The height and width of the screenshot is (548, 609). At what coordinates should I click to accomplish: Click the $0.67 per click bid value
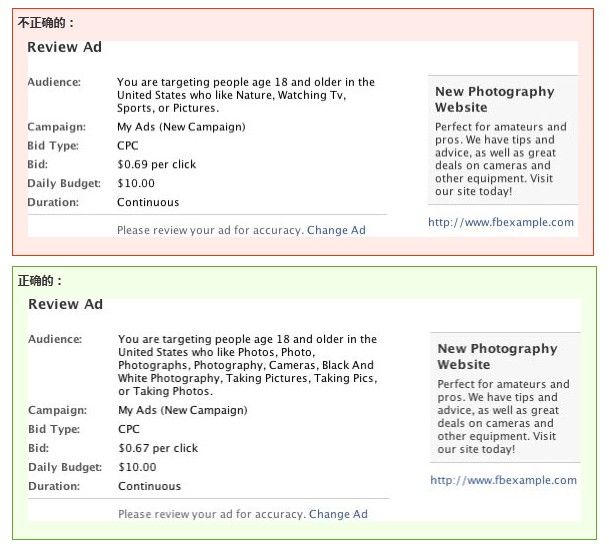(158, 448)
